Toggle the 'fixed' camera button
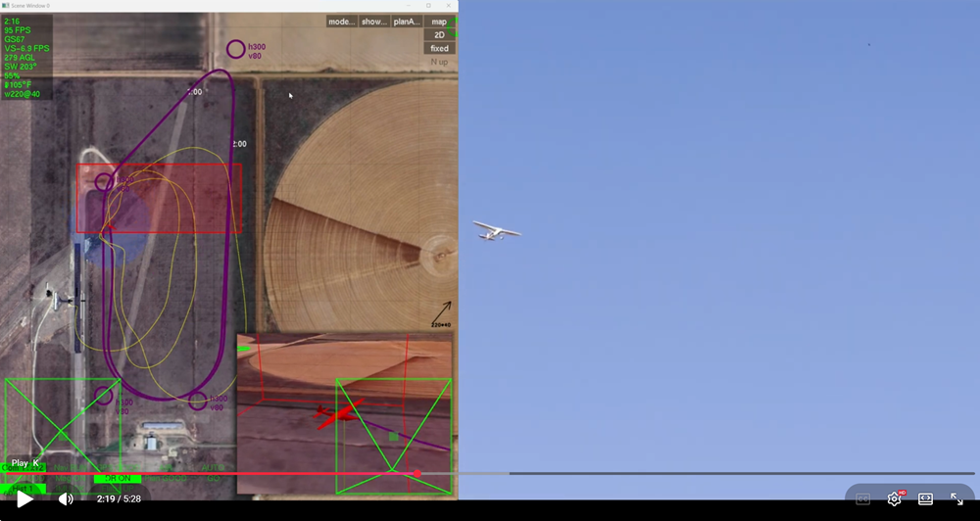The width and height of the screenshot is (980, 521). pos(439,48)
